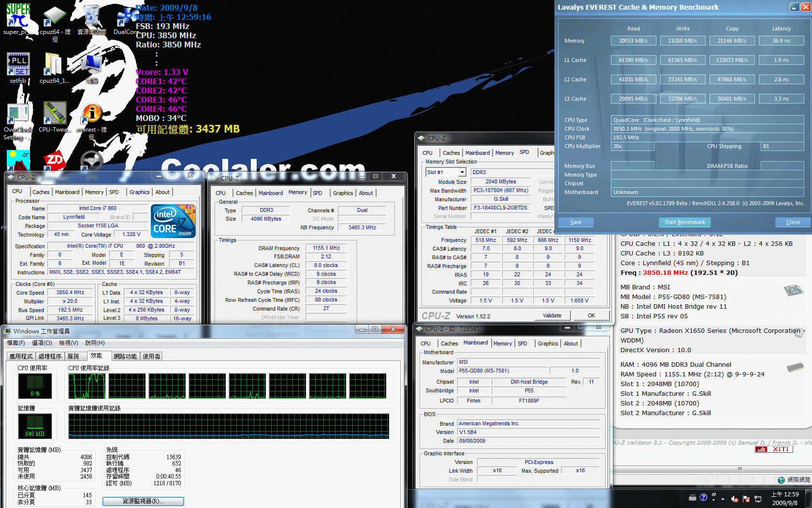Screen dimensions: 812x508
Task: Switch to 使用者 tab in Task Manager
Action: tap(152, 357)
